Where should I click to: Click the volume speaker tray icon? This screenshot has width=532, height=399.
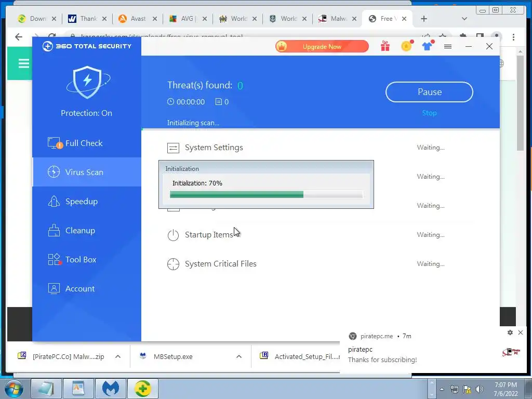point(479,390)
